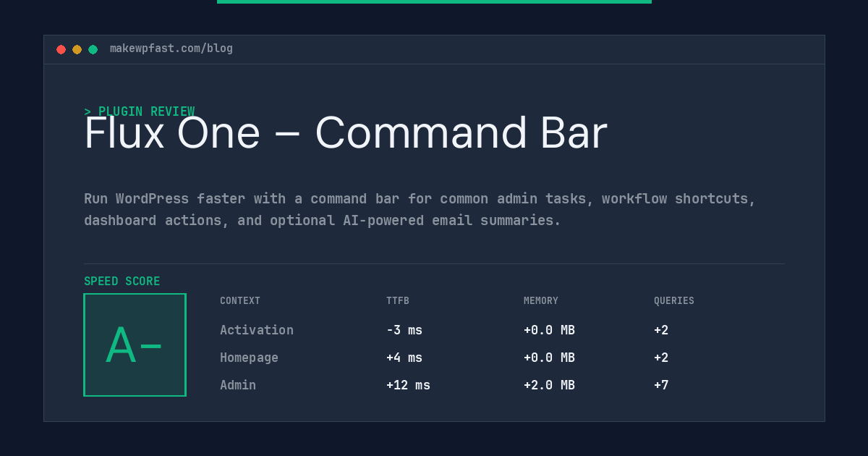868x456 pixels.
Task: Click the 'Flux One – Command Bar' title
Action: (346, 133)
